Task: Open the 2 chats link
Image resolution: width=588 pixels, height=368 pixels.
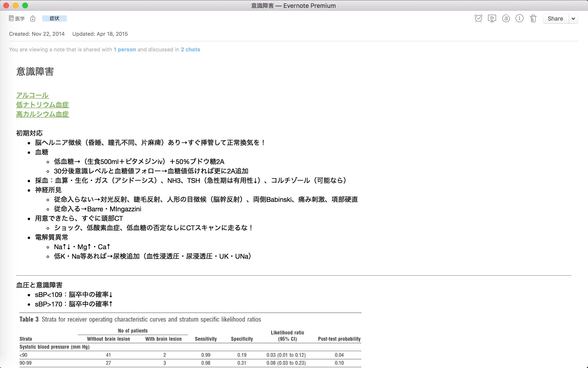Action: [x=190, y=50]
